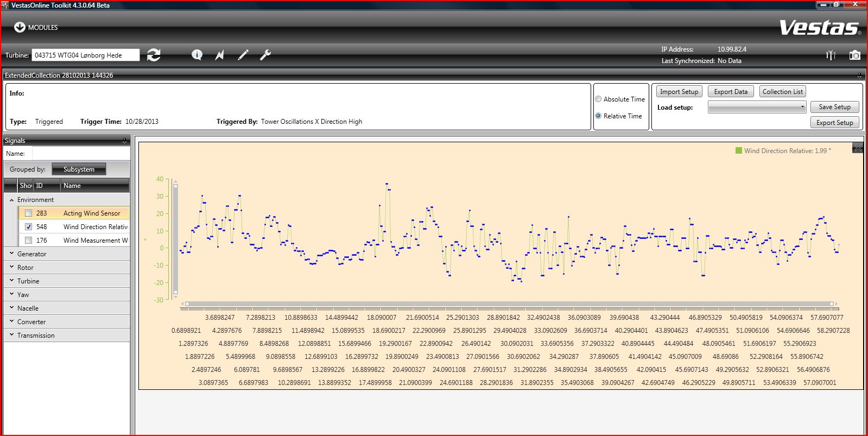Image resolution: width=868 pixels, height=436 pixels.
Task: Expand the Generator group
Action: click(x=12, y=254)
